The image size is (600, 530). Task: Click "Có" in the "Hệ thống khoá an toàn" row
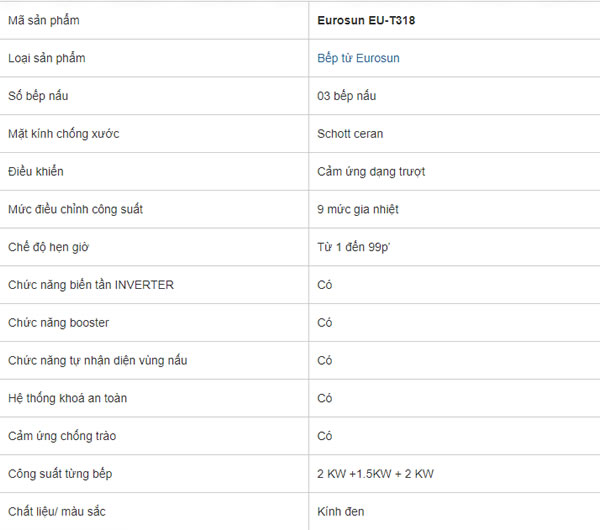point(325,398)
